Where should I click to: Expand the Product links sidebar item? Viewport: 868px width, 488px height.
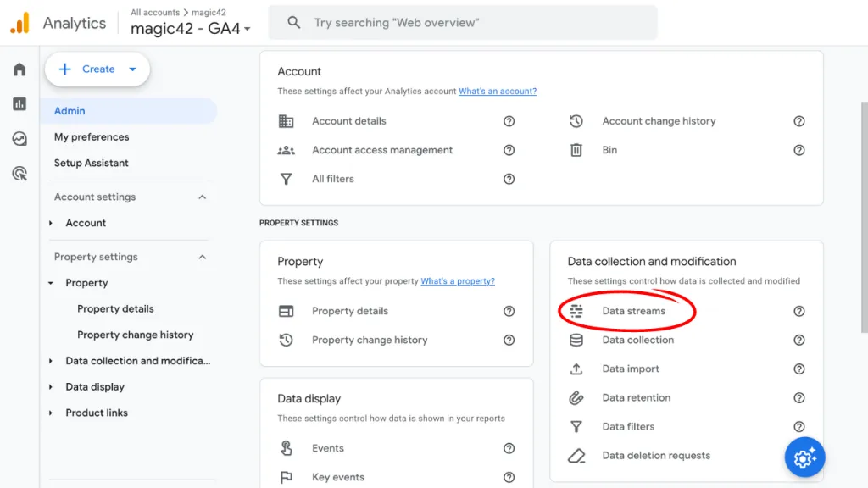coord(50,413)
